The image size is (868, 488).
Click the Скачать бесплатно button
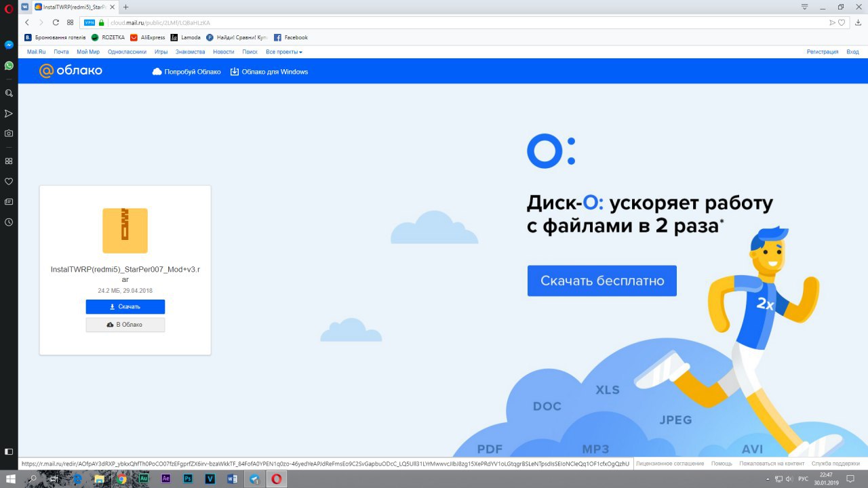click(x=602, y=281)
